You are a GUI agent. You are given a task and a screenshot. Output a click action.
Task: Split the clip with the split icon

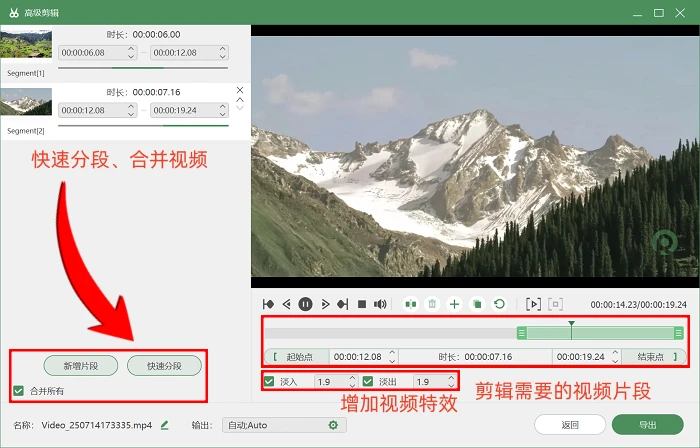pos(411,304)
